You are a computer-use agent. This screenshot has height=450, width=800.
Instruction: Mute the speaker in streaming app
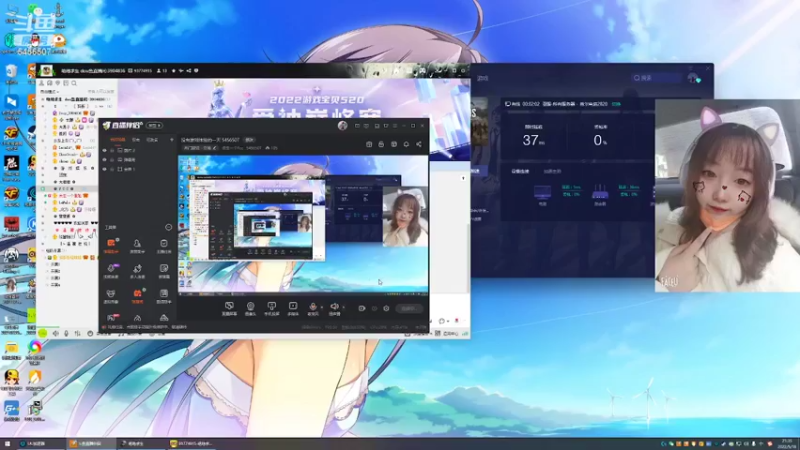[x=334, y=307]
